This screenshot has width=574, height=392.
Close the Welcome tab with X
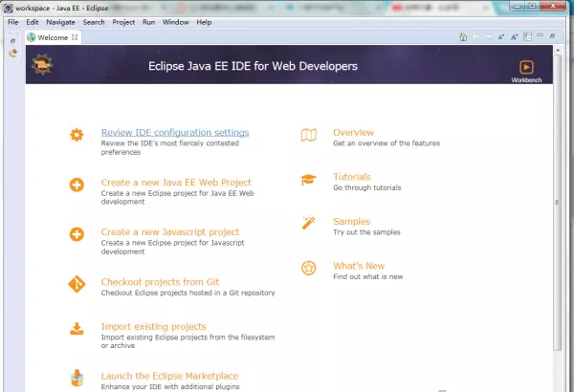click(x=75, y=37)
